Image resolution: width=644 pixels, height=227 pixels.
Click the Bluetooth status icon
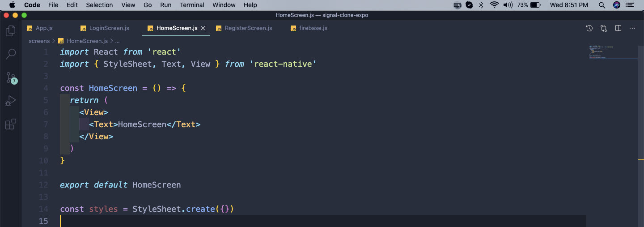pyautogui.click(x=481, y=5)
